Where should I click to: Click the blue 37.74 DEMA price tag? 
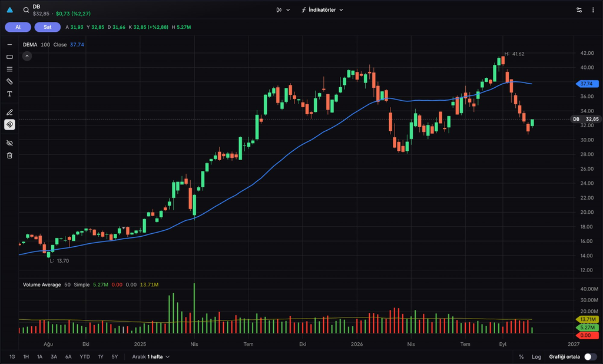[x=587, y=84]
